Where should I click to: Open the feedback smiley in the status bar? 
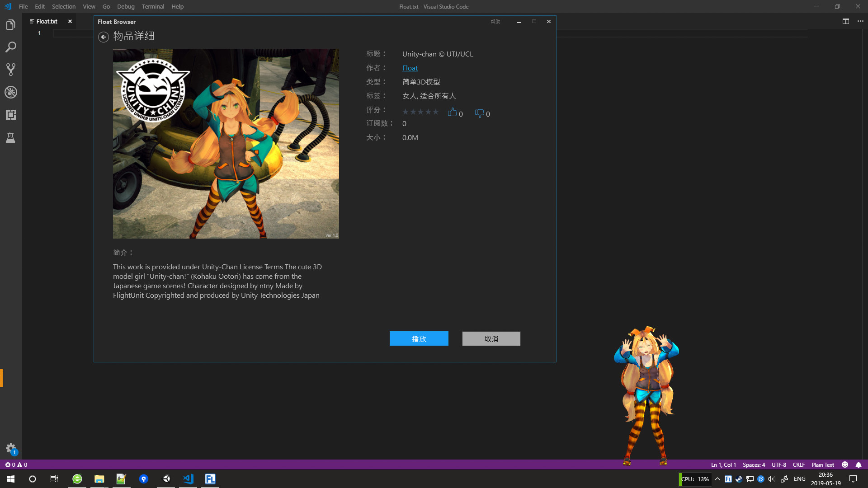pos(845,465)
